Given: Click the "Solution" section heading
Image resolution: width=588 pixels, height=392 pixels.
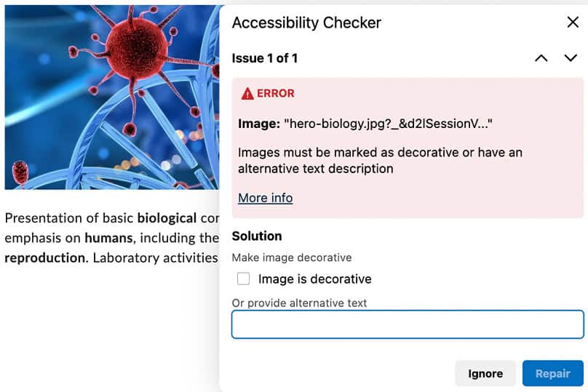Looking at the screenshot, I should (x=257, y=236).
